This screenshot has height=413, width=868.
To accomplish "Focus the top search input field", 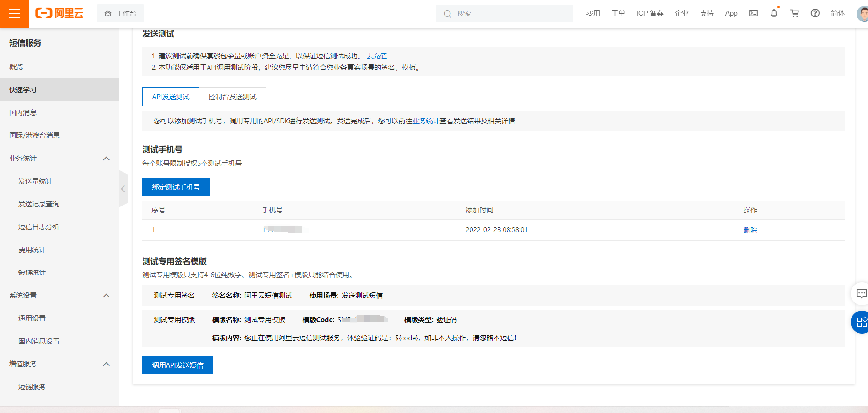I will [505, 14].
